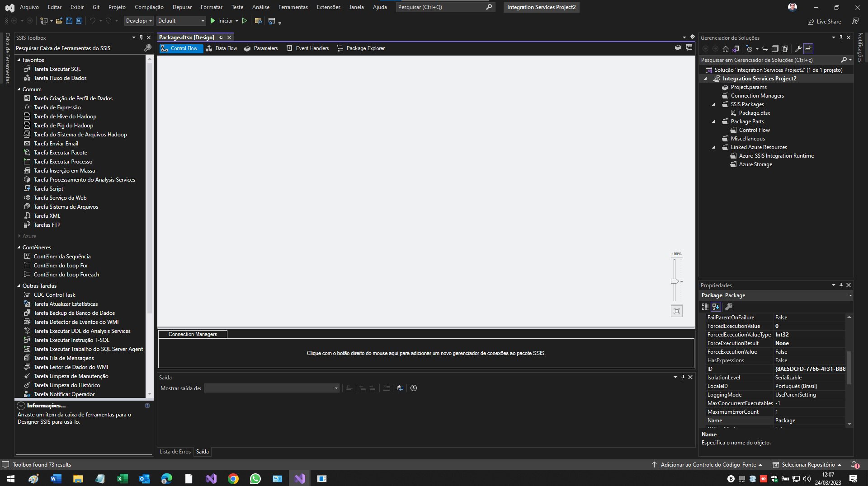Click the Open File folder icon
The image size is (868, 486).
59,21
